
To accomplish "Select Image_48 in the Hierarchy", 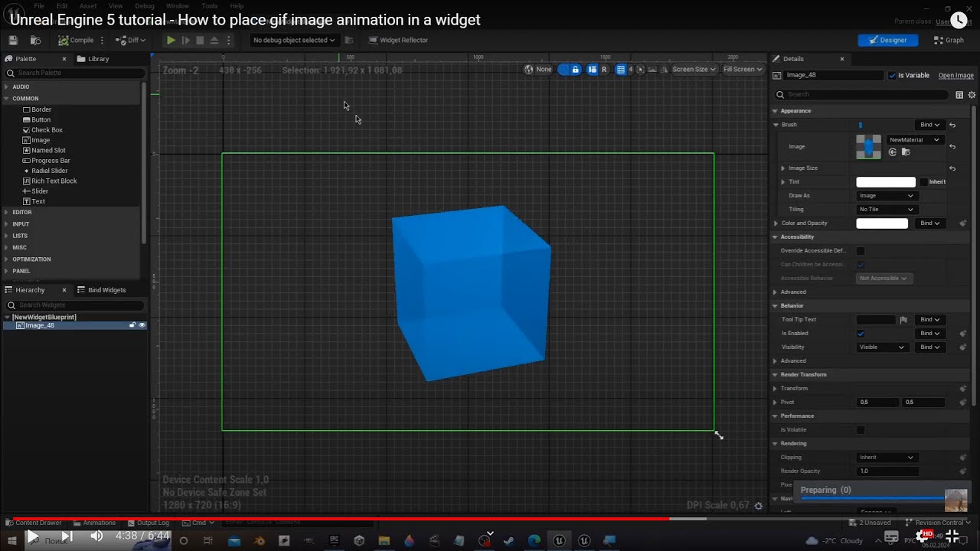I will (40, 325).
